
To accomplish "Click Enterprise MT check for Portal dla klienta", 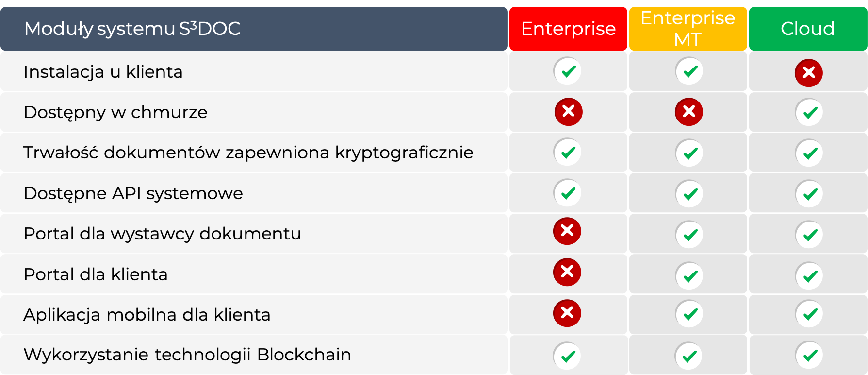I will pos(689,276).
